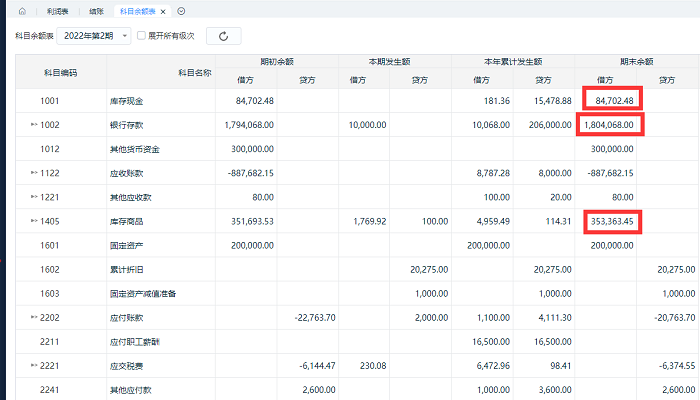Expand account 1122 应收账款 row
This screenshot has width=700, height=400.
(34, 173)
